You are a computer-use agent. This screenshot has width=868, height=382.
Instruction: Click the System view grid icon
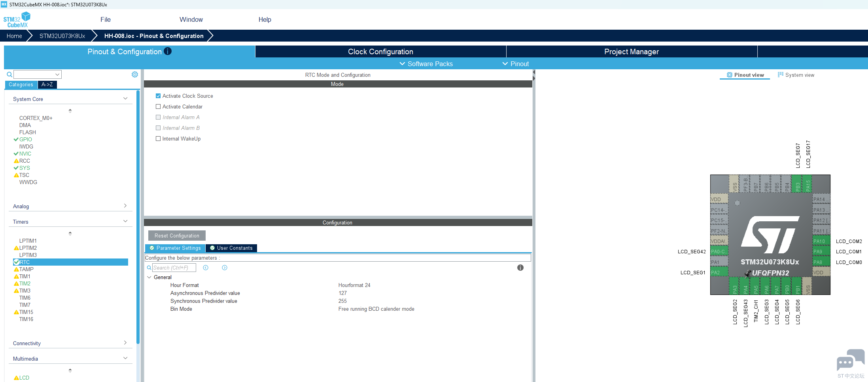pos(781,75)
